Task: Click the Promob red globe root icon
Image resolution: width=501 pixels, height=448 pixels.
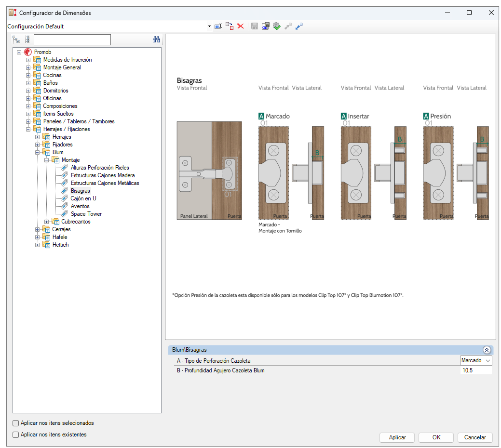Action: click(x=28, y=52)
